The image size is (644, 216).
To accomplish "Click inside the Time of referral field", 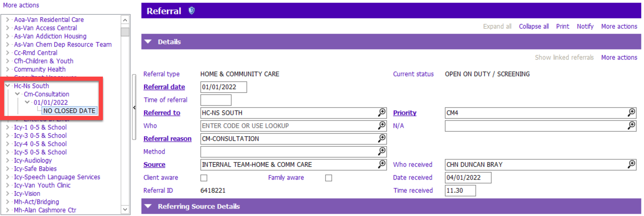I will tap(215, 100).
